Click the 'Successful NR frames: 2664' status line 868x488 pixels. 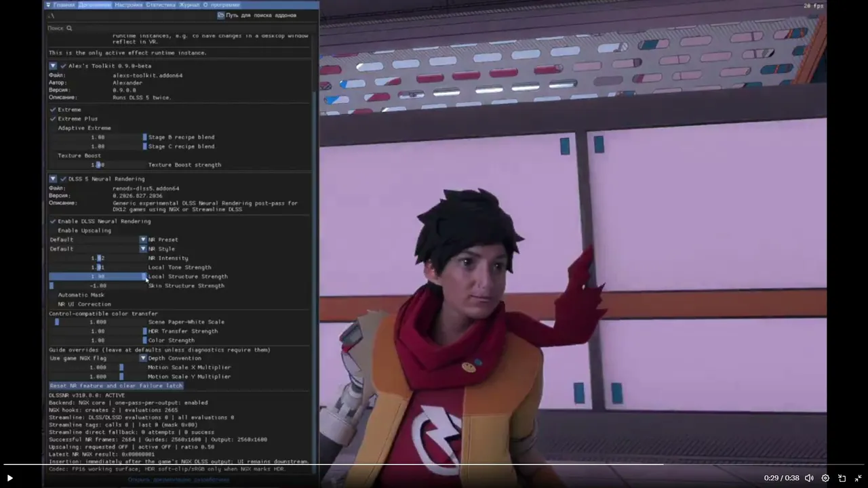coord(158,439)
